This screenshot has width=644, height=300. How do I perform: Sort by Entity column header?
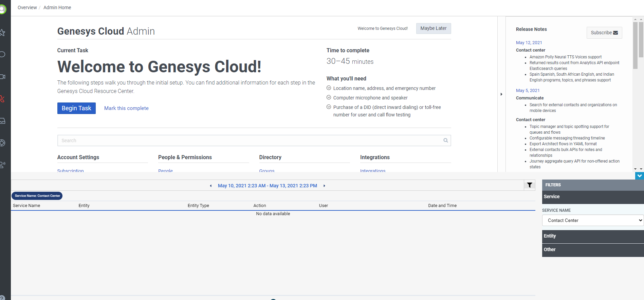coord(84,206)
